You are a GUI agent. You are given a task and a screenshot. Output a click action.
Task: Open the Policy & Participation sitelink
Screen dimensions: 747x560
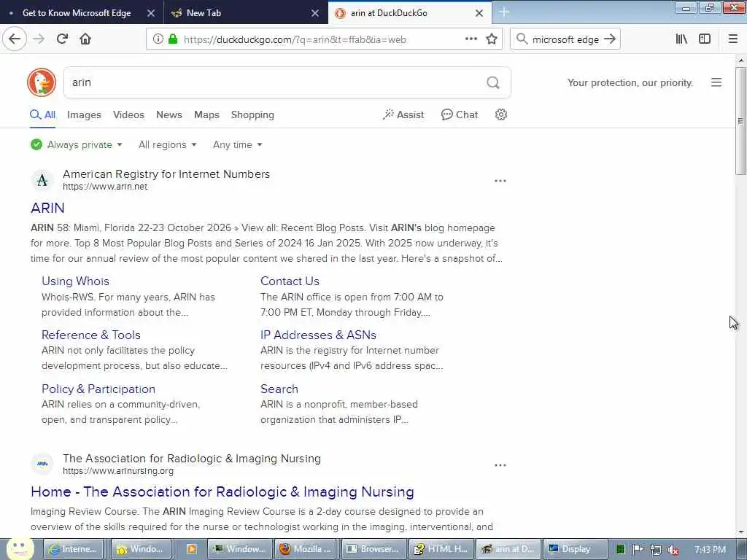pos(98,389)
